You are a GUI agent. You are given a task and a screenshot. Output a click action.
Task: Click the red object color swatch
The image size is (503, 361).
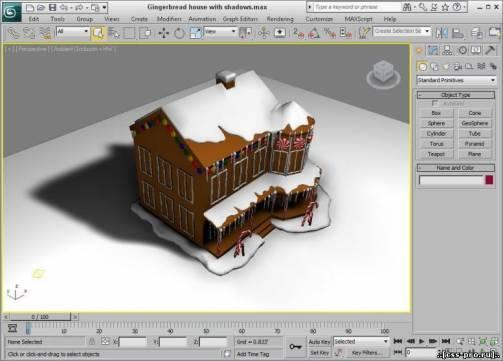click(x=489, y=180)
